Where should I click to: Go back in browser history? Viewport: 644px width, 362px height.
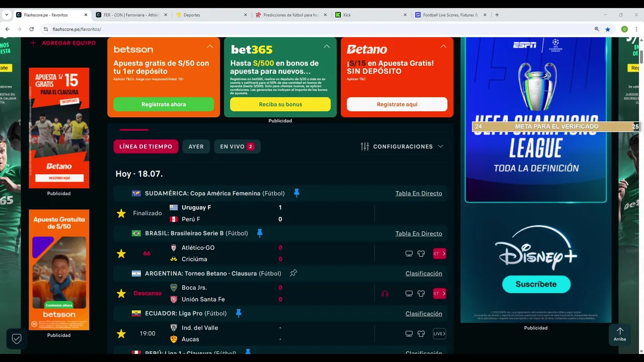pos(7,29)
